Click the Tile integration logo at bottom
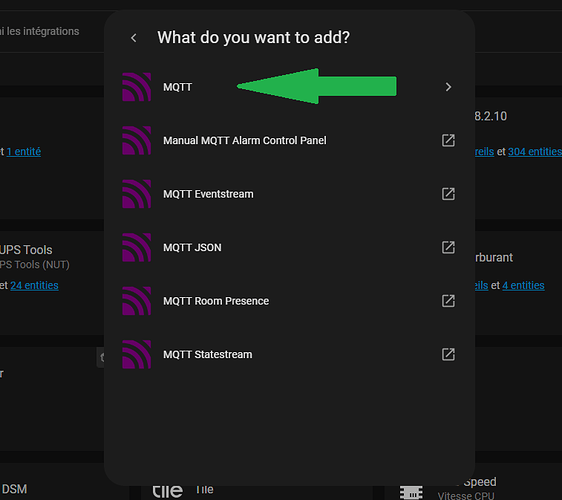This screenshot has height=500, width=562. click(167, 491)
